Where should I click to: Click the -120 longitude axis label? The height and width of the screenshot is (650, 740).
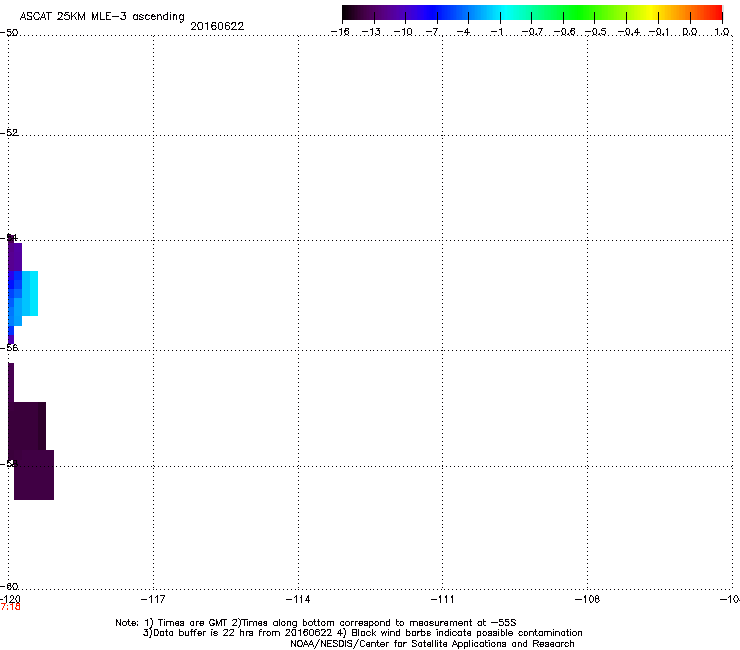pyautogui.click(x=10, y=599)
